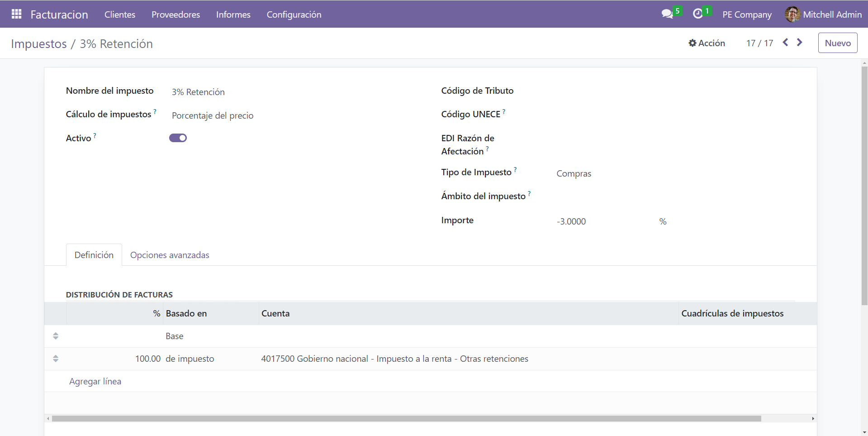Click Facturacion app title

(x=59, y=14)
